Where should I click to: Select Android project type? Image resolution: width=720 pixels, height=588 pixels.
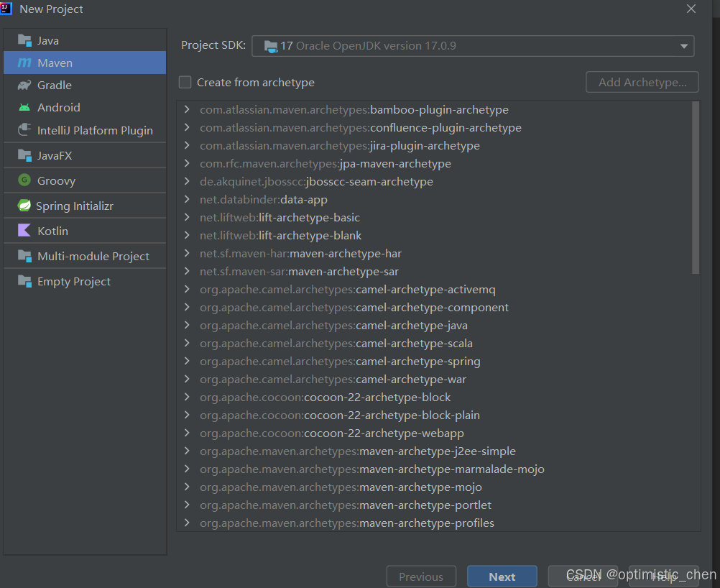pyautogui.click(x=85, y=108)
